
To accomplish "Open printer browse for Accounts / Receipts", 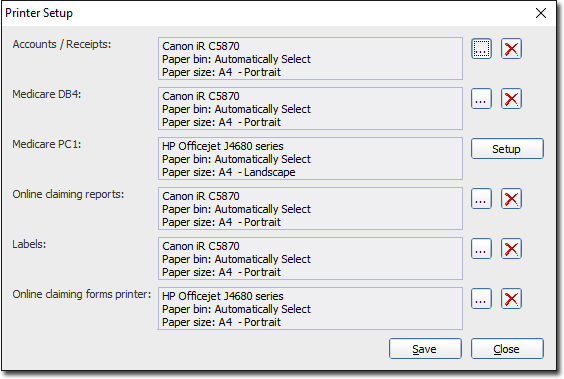I will [x=481, y=49].
